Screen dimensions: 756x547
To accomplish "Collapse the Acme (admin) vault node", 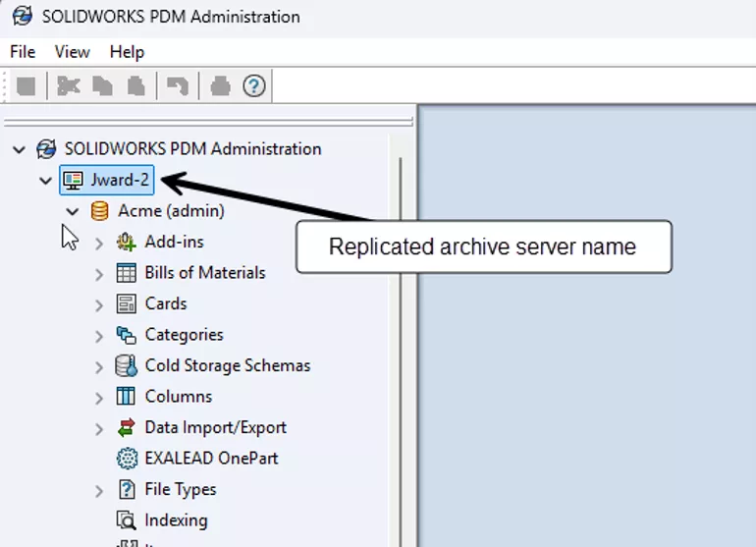I will coord(73,211).
